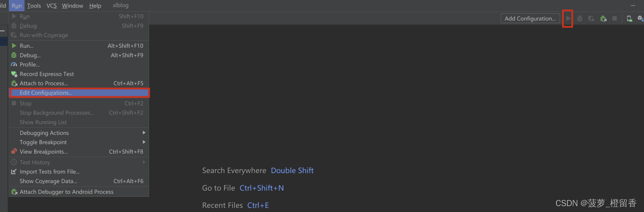Click Search Everywhere hint text
644x212 pixels.
pyautogui.click(x=234, y=170)
